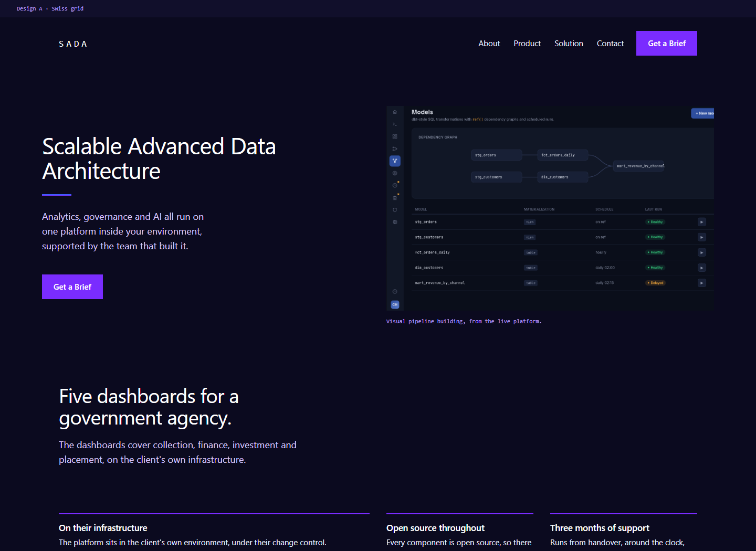The width and height of the screenshot is (756, 551).
Task: Run the stg_orders model play button
Action: tap(702, 222)
